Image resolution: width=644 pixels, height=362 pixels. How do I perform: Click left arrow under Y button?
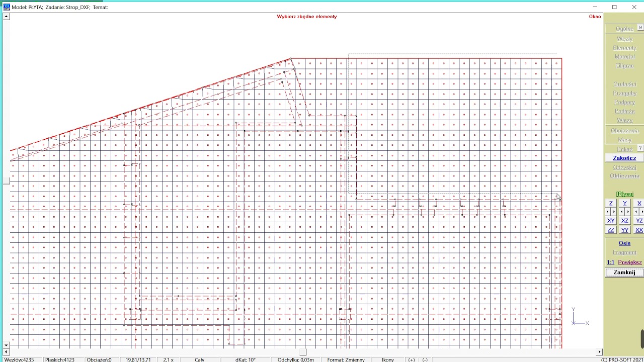(x=622, y=212)
